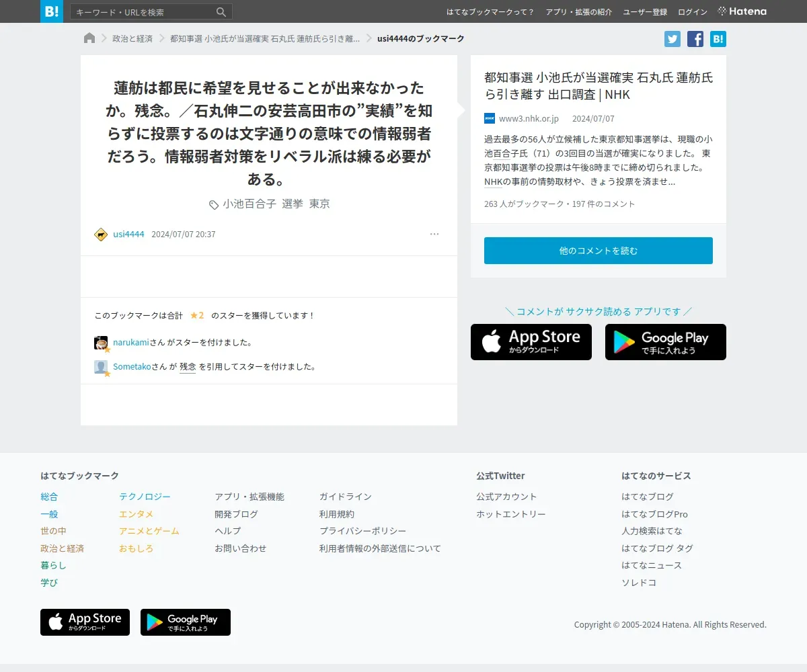807x672 pixels.
Task: Click the quoted 残念 text
Action: pos(188,367)
